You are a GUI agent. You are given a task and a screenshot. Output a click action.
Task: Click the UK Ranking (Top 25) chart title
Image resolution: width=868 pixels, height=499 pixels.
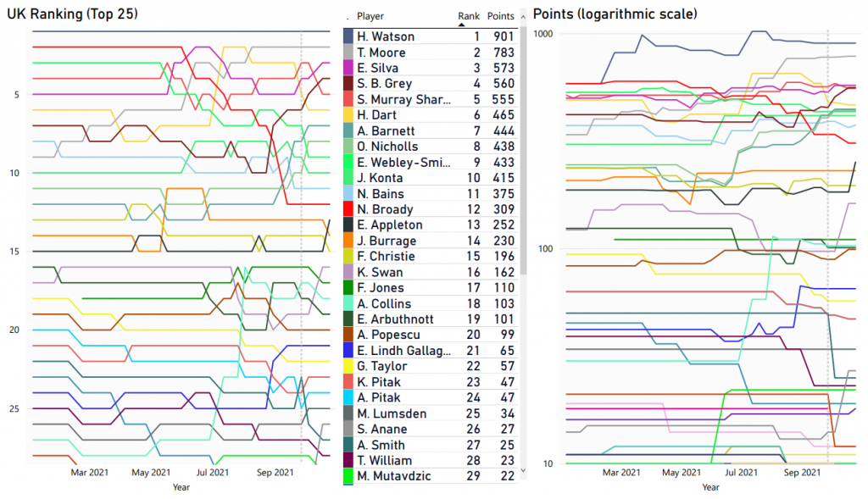click(73, 14)
